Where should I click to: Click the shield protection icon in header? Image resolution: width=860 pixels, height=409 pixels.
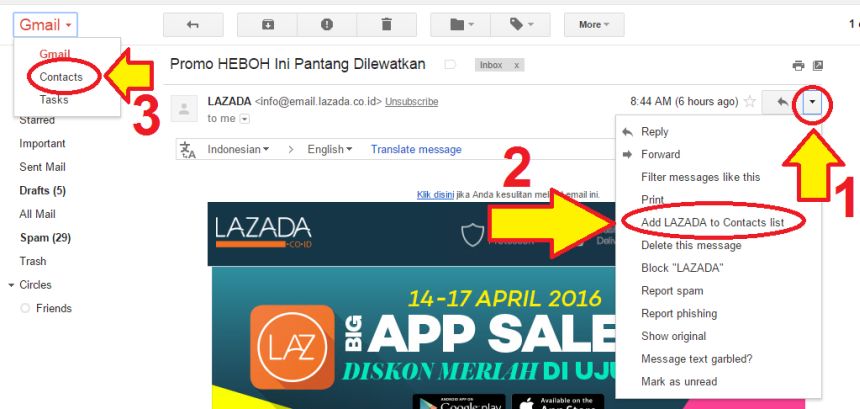(x=472, y=235)
